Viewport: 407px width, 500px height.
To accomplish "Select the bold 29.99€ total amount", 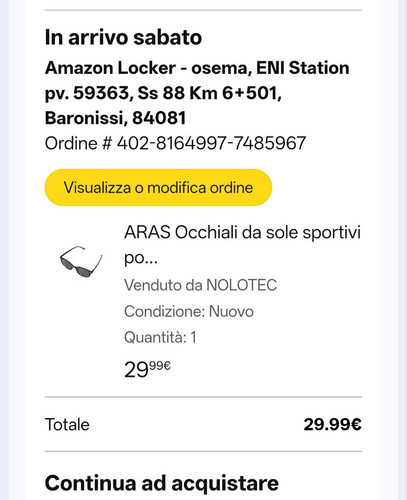I will (332, 425).
